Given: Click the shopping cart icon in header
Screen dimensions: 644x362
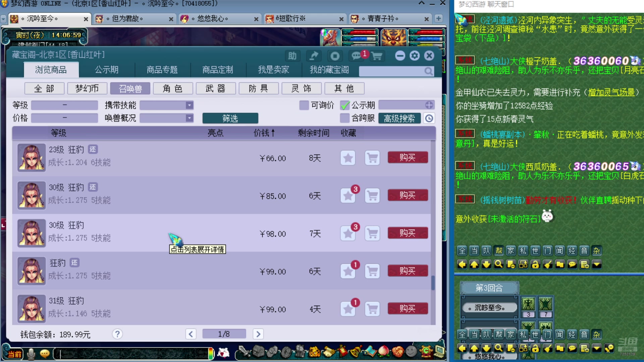Looking at the screenshot, I should pos(377,56).
